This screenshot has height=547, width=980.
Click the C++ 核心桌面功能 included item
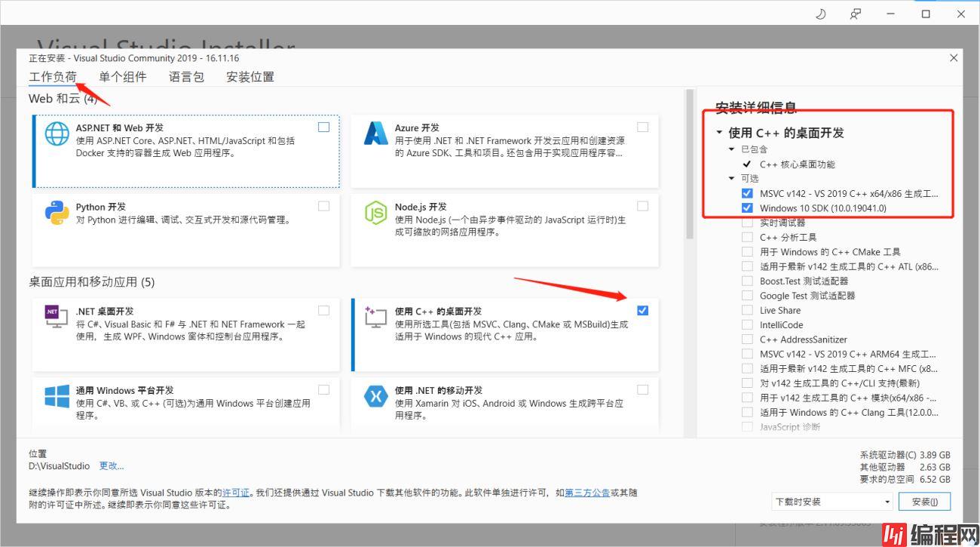coord(797,164)
